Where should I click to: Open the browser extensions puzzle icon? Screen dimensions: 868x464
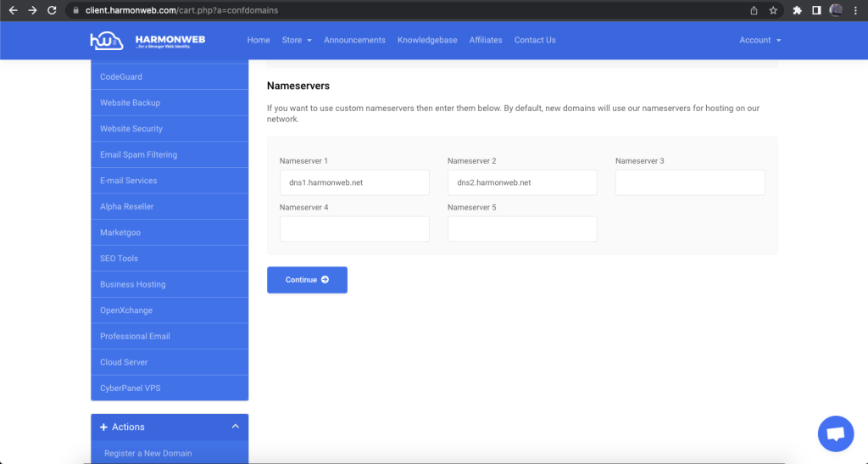pyautogui.click(x=797, y=10)
